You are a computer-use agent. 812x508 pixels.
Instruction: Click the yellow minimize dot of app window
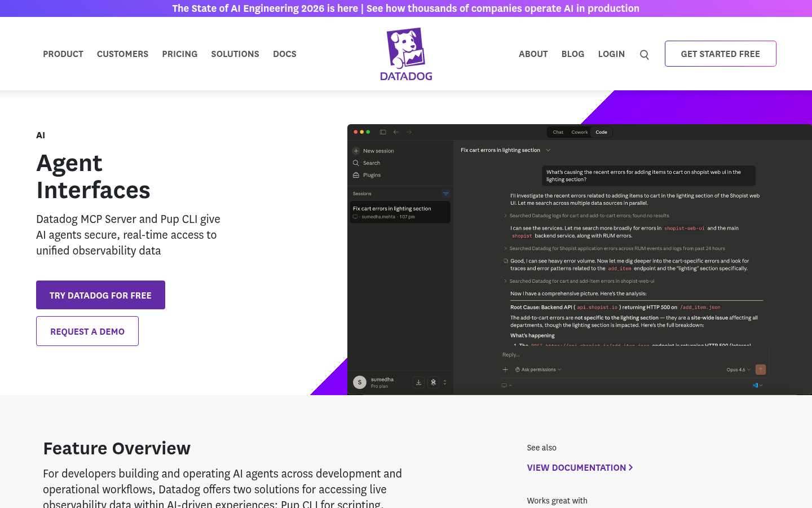(x=362, y=132)
